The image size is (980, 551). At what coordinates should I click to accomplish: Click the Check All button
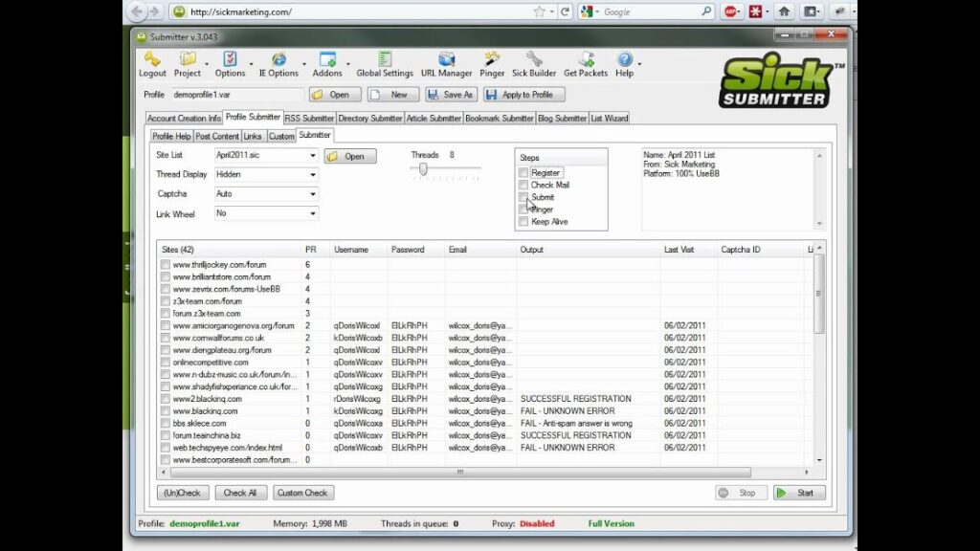[x=240, y=493]
